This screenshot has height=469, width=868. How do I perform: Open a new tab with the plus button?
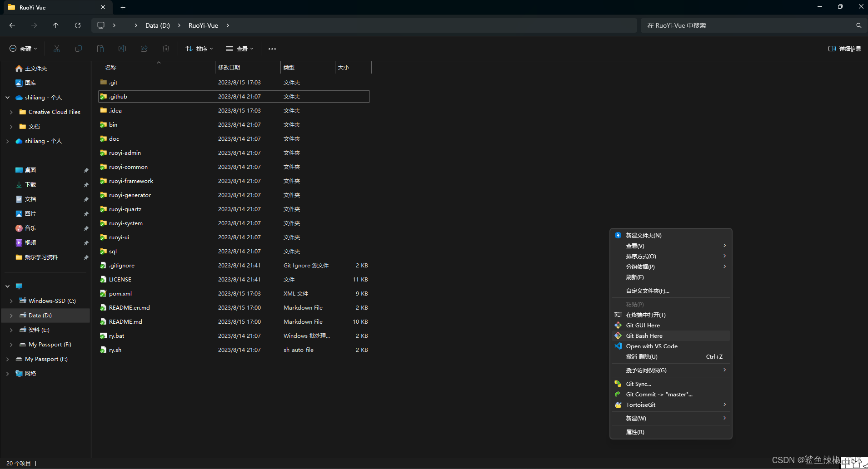point(123,7)
